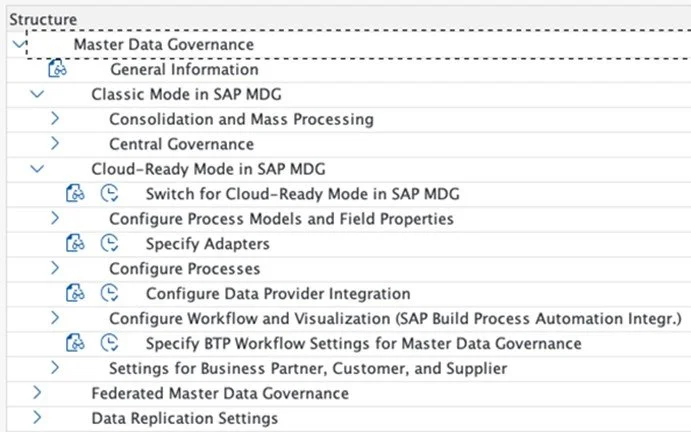Screen dimensions: 691x432
Task: Execute activity icon beside Specify Adapters
Action: [x=111, y=244]
